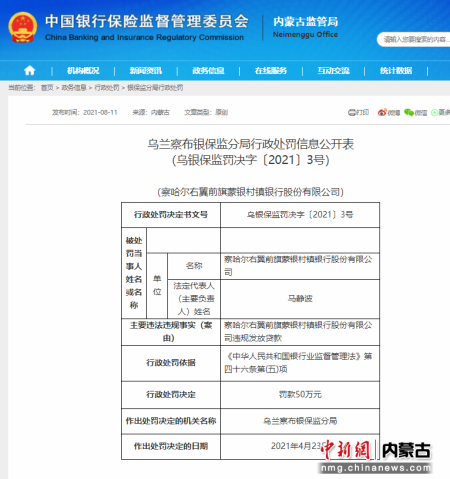450x479 pixels.
Task: Open 统计数据 menu
Action: tap(396, 71)
